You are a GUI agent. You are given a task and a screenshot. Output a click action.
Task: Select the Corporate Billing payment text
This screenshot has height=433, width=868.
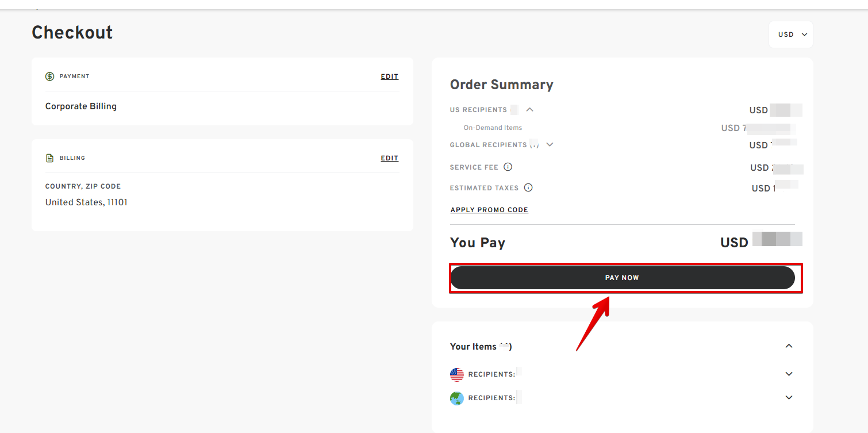point(81,106)
